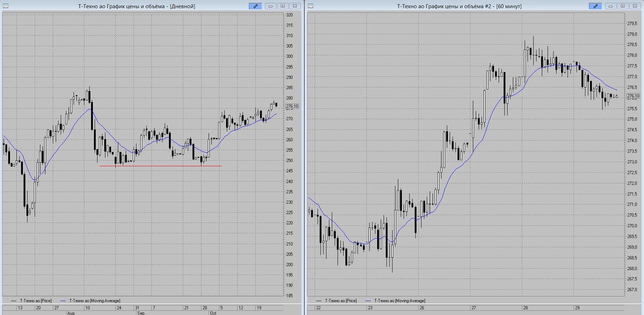Maximize the daily chart window

283,6
